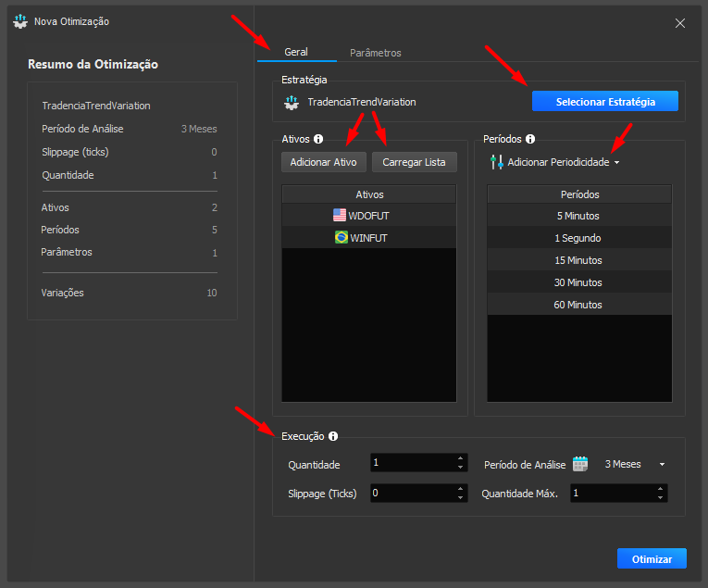Increase Slippage (Ticks) with the up arrow
The height and width of the screenshot is (588, 708).
(460, 489)
